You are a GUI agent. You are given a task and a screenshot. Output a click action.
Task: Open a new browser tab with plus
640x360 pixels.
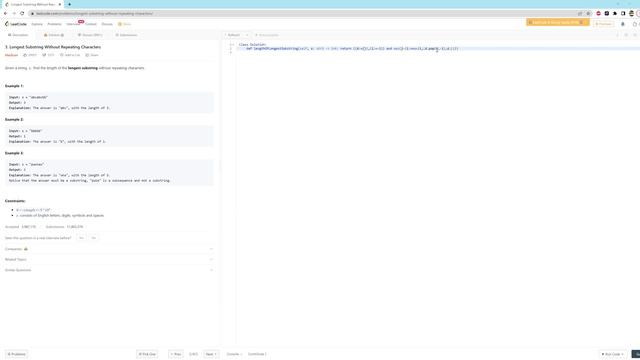pyautogui.click(x=69, y=4)
